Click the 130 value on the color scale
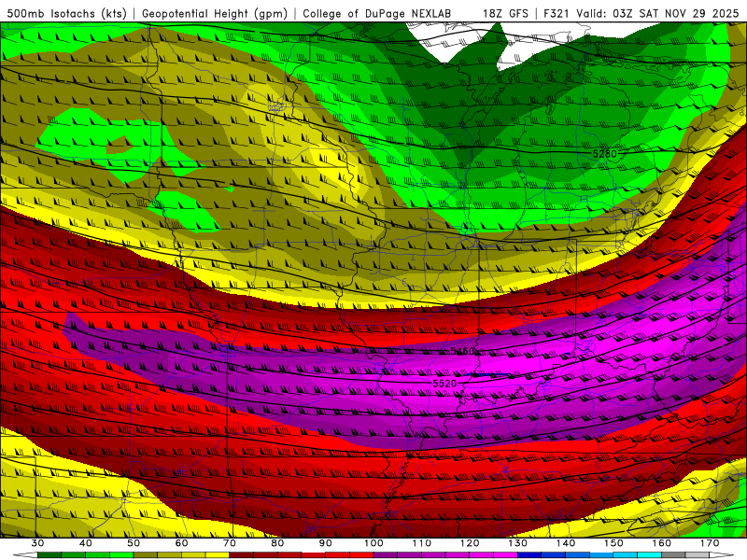 click(x=518, y=543)
